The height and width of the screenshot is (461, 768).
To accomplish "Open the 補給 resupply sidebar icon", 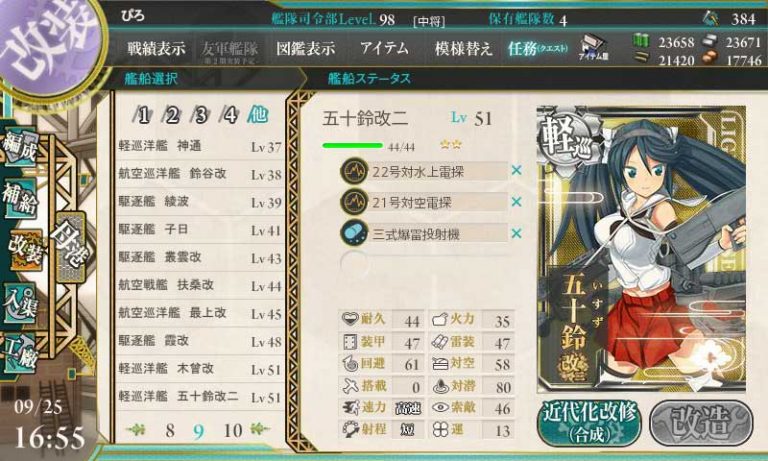I will pos(20,198).
